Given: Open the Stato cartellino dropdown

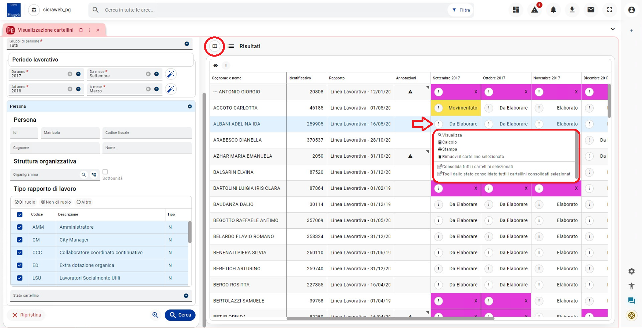Looking at the screenshot, I should (x=186, y=296).
